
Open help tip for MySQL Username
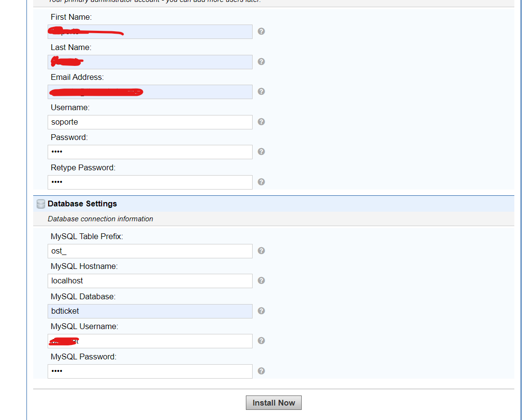[x=261, y=341]
